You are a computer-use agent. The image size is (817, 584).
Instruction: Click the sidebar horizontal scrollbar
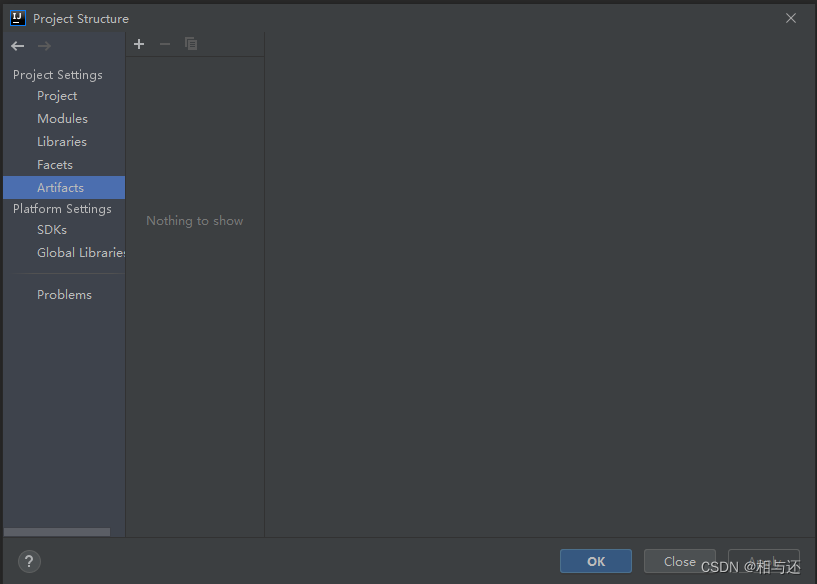pos(57,532)
